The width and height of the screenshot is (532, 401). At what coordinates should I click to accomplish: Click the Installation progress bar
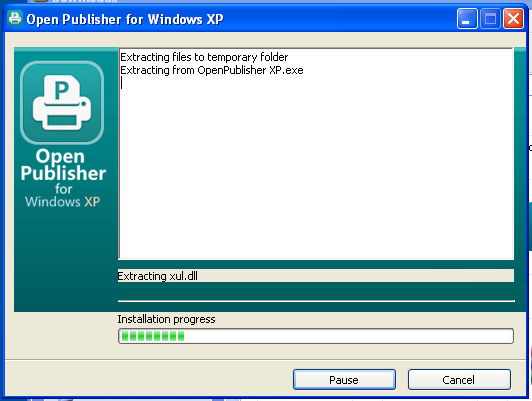click(x=316, y=336)
